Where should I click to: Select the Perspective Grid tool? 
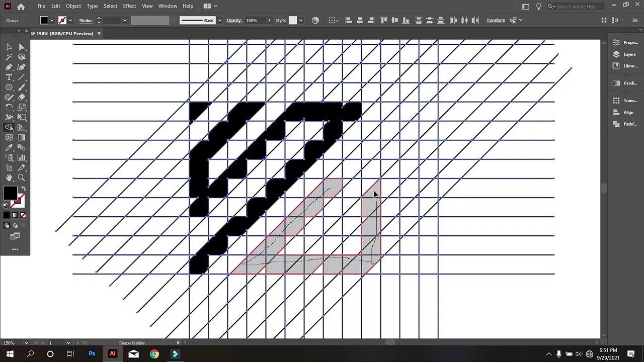click(x=22, y=127)
